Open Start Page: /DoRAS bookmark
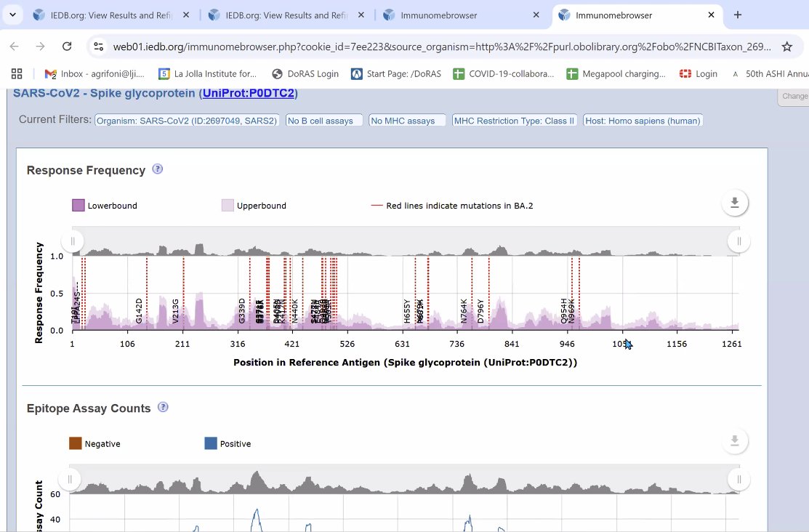Image resolution: width=809 pixels, height=532 pixels. (396, 74)
